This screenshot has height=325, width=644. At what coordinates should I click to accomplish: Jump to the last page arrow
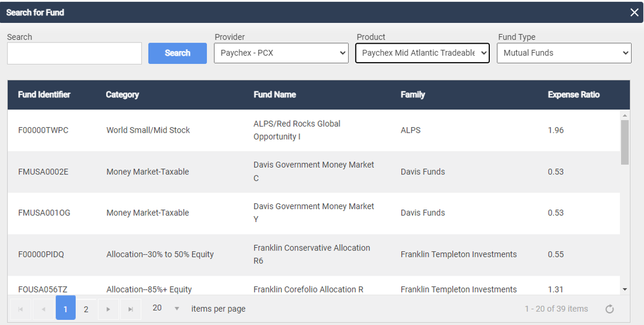point(131,309)
